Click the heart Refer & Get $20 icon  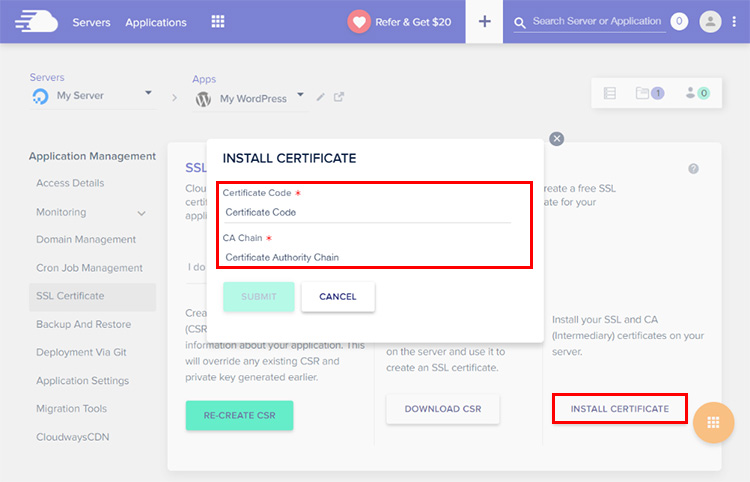click(359, 21)
